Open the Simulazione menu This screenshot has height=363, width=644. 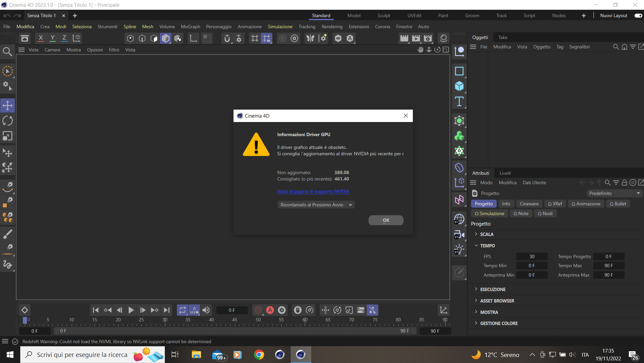[x=280, y=27]
